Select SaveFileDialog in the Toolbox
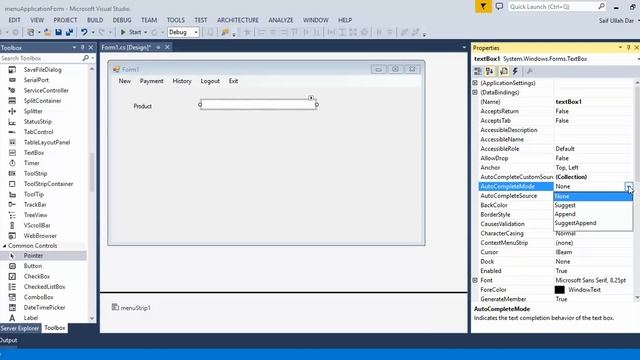 pos(42,70)
